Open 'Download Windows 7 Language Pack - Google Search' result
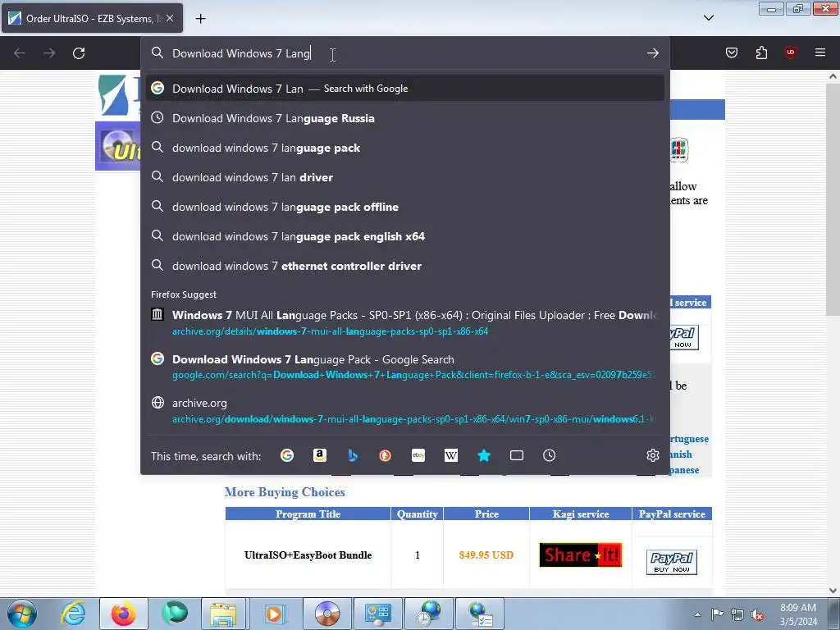 (405, 367)
